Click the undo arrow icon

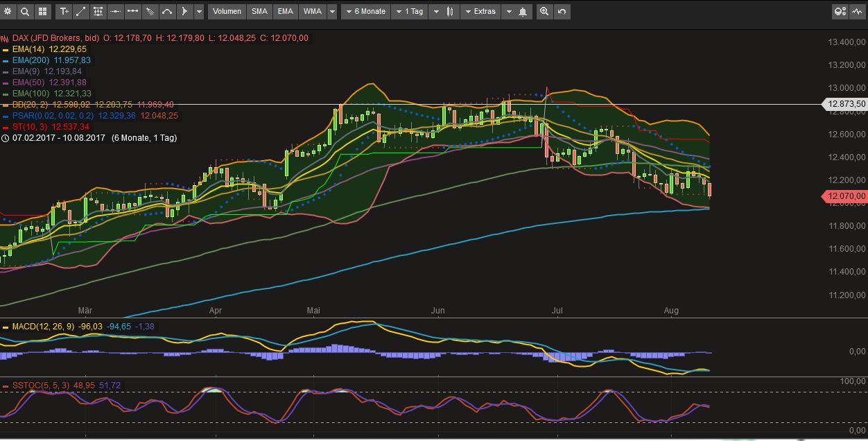[562, 11]
